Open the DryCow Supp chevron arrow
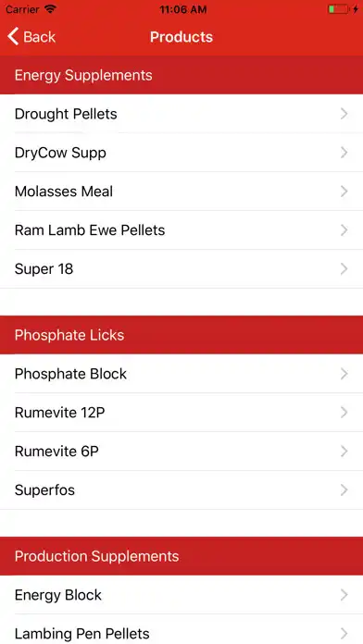Screen dimensions: 363x644 pos(344,153)
